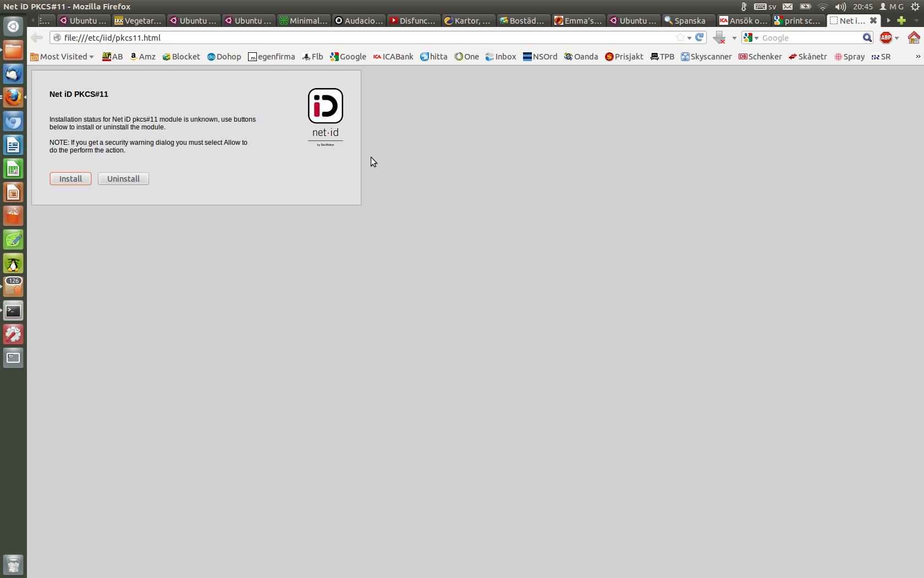This screenshot has width=924, height=578.
Task: Switch to the Kartor tab
Action: 469,20
